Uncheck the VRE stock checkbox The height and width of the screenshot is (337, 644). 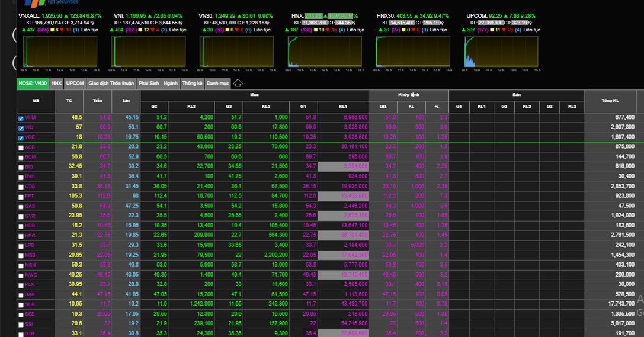[x=21, y=138]
